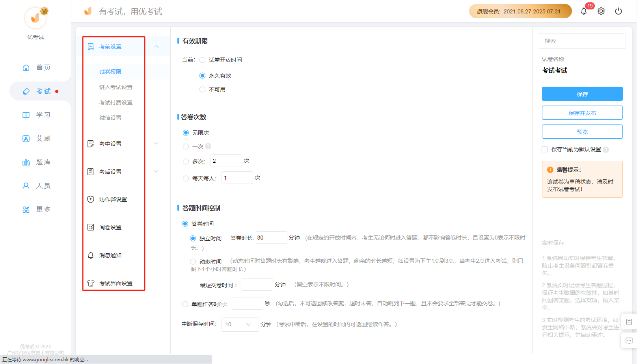
Task: Select 独立时间 radio option
Action: point(193,238)
